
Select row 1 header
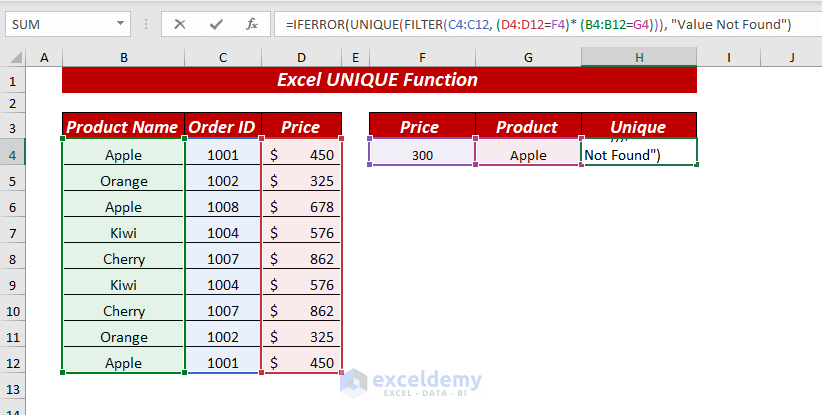pos(13,81)
